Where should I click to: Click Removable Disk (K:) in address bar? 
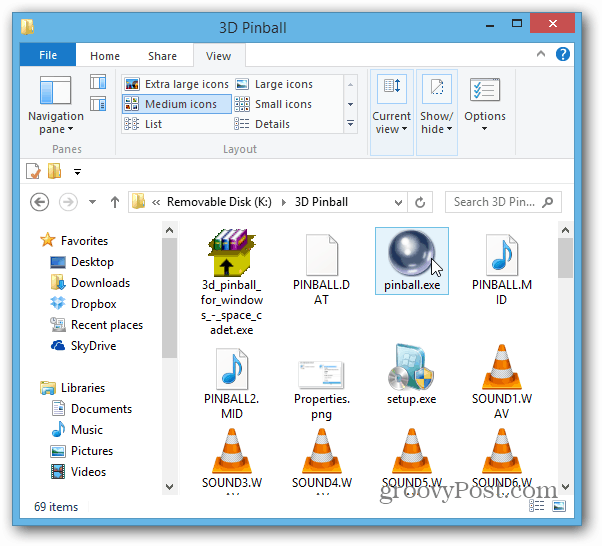point(219,202)
